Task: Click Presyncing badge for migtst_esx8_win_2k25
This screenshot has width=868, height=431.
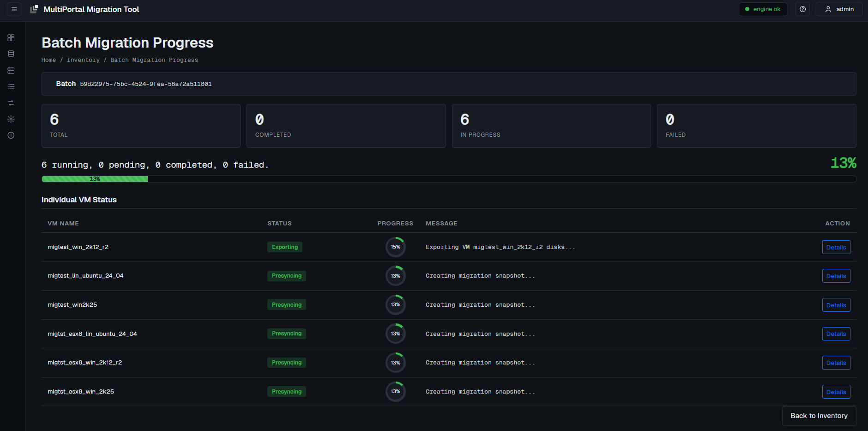Action: [287, 392]
